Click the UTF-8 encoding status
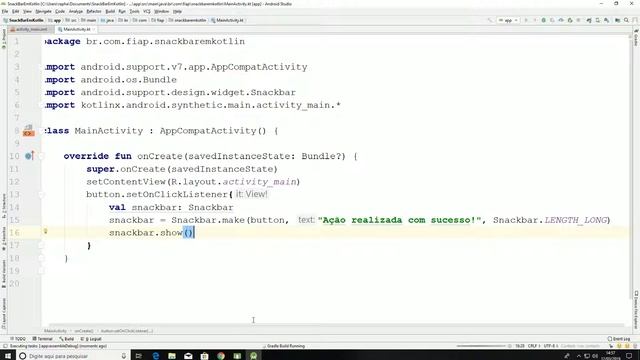 [550, 346]
